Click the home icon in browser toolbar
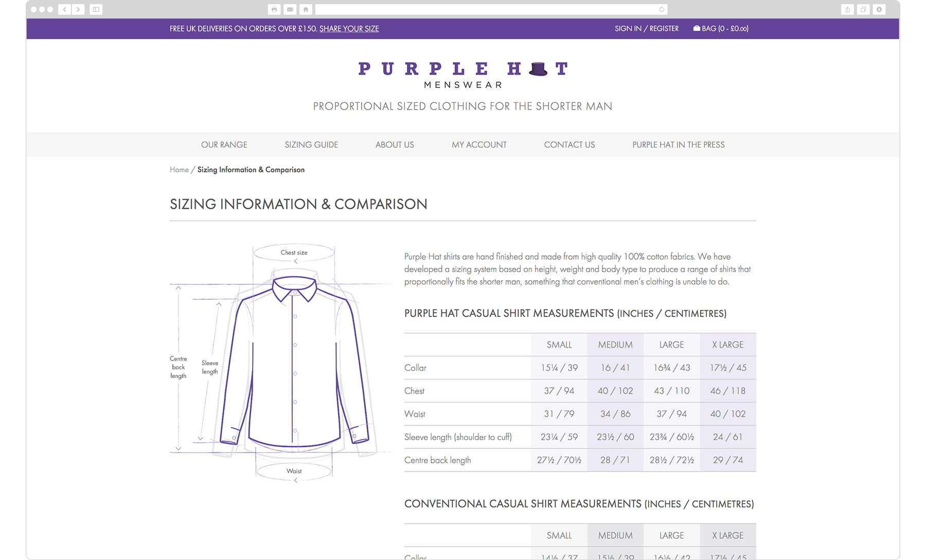926x560 pixels. 306,9
